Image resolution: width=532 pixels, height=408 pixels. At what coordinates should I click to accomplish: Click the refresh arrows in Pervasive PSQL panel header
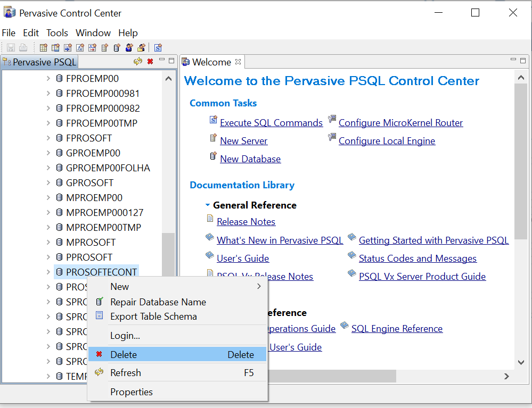tap(138, 61)
